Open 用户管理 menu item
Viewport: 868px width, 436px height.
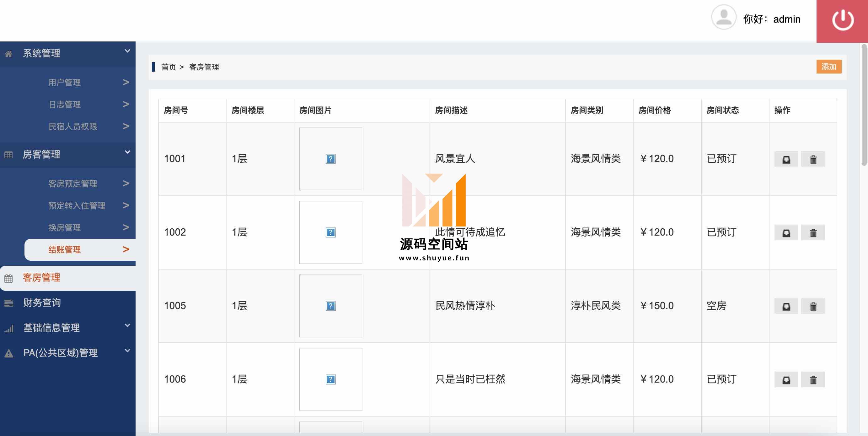[64, 83]
